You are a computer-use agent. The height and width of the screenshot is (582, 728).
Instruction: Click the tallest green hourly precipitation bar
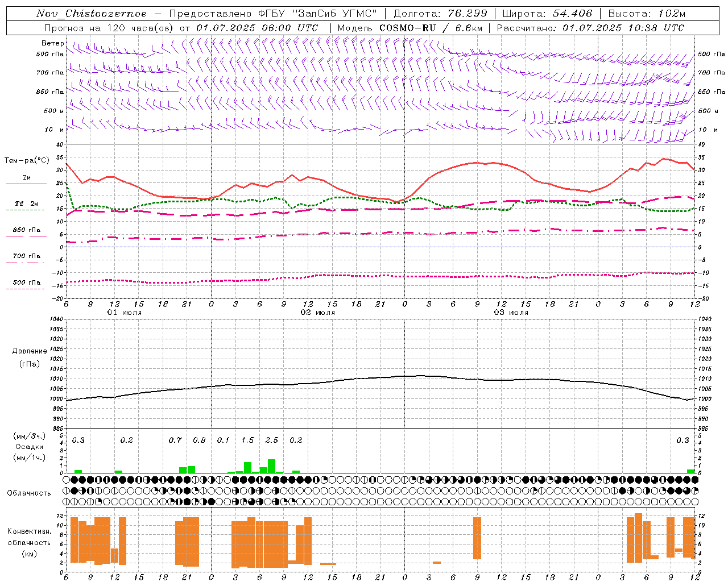[x=272, y=466]
